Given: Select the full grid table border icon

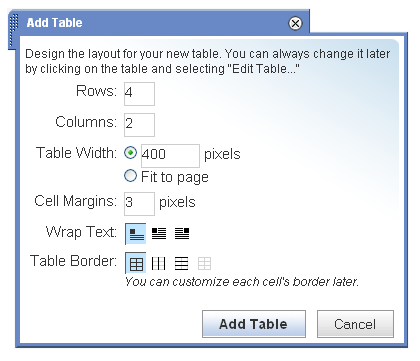Looking at the screenshot, I should click(136, 263).
